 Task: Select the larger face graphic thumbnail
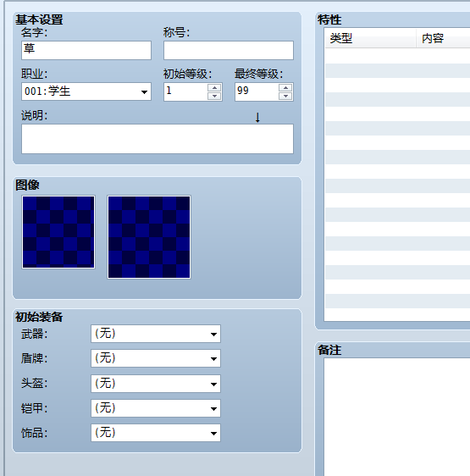(x=149, y=237)
